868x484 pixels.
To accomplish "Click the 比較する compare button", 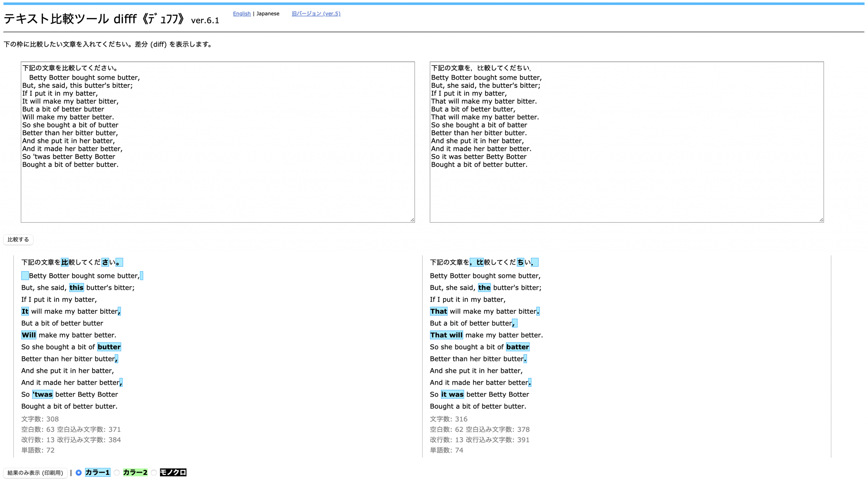I will coord(18,240).
